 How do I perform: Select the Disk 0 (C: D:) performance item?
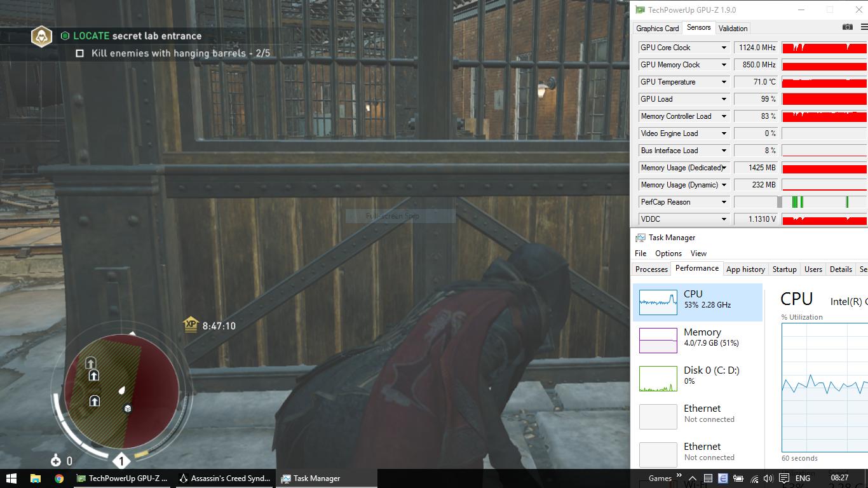[698, 379]
